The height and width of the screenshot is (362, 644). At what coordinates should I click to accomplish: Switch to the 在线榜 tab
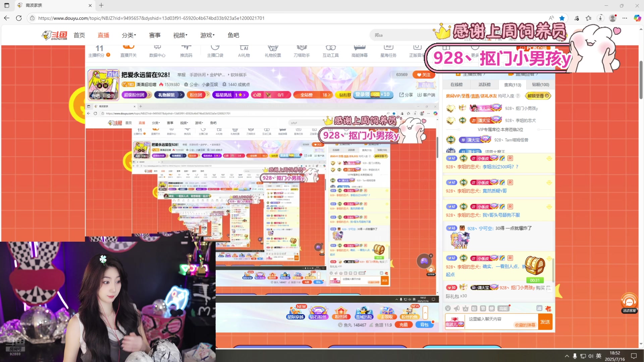[x=456, y=84]
